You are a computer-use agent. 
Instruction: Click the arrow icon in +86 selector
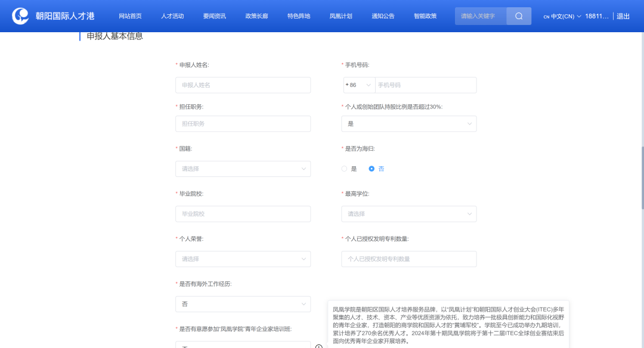coord(368,85)
